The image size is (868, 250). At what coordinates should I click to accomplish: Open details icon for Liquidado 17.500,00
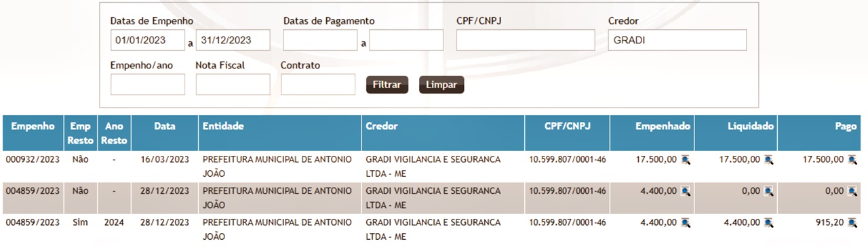click(x=769, y=160)
